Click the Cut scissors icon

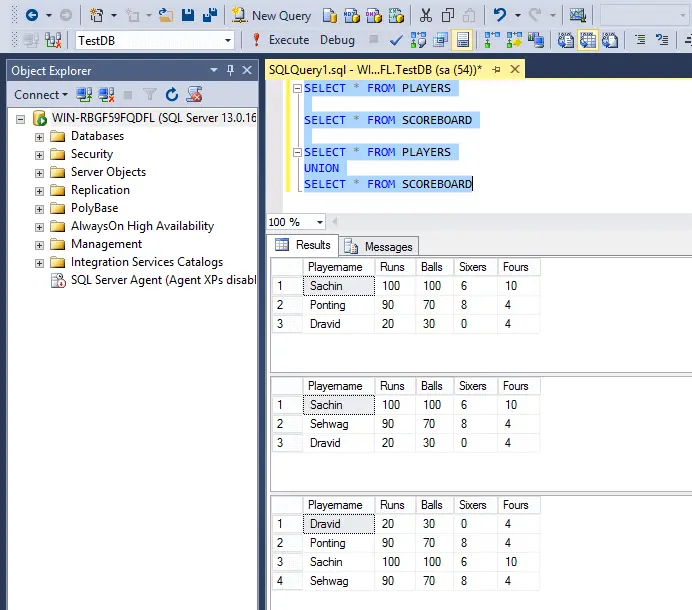tap(426, 15)
